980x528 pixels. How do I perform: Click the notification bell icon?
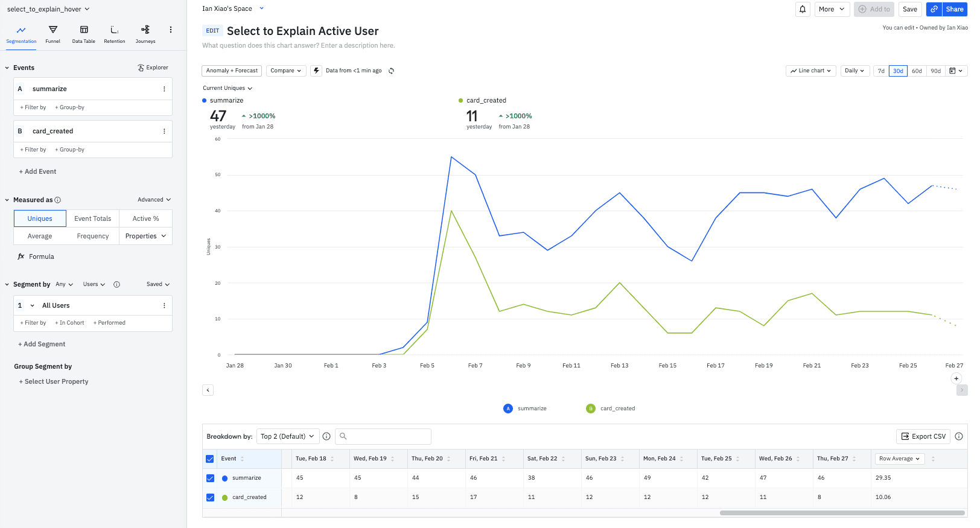tap(803, 9)
